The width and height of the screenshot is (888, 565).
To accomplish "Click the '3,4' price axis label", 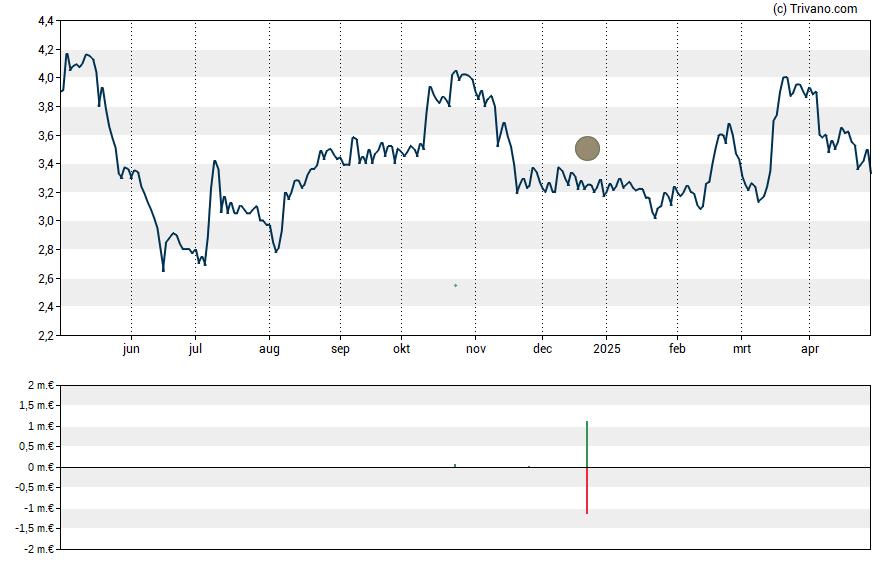I will tap(46, 164).
